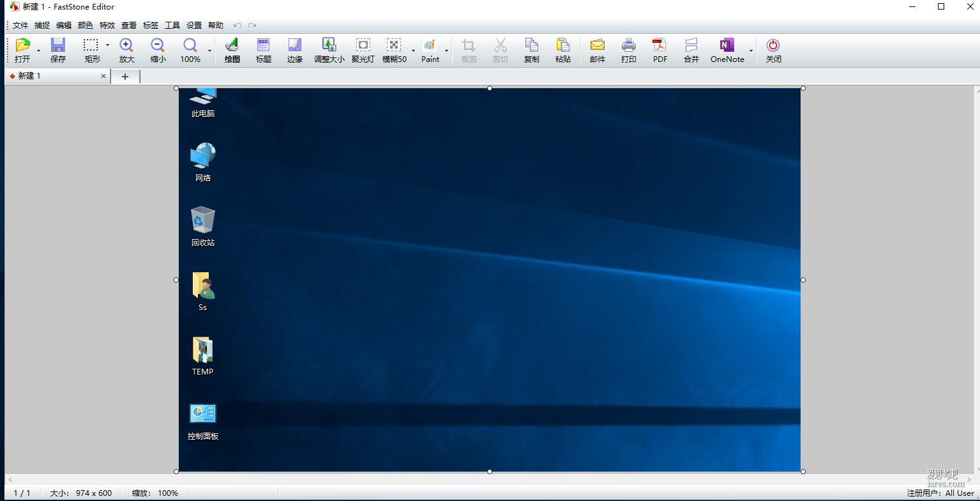Click the Print (打印) icon
The image size is (980, 501).
[x=628, y=45]
